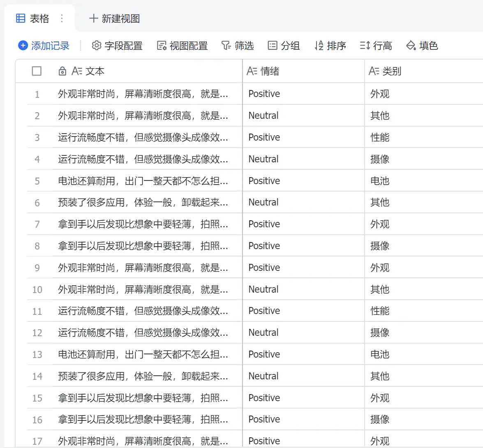The height and width of the screenshot is (448, 483).
Task: Click the 行高 row height icon
Action: 365,46
